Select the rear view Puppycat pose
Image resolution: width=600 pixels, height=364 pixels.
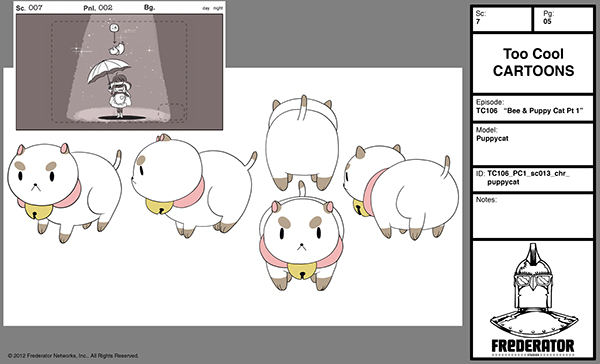[x=302, y=143]
